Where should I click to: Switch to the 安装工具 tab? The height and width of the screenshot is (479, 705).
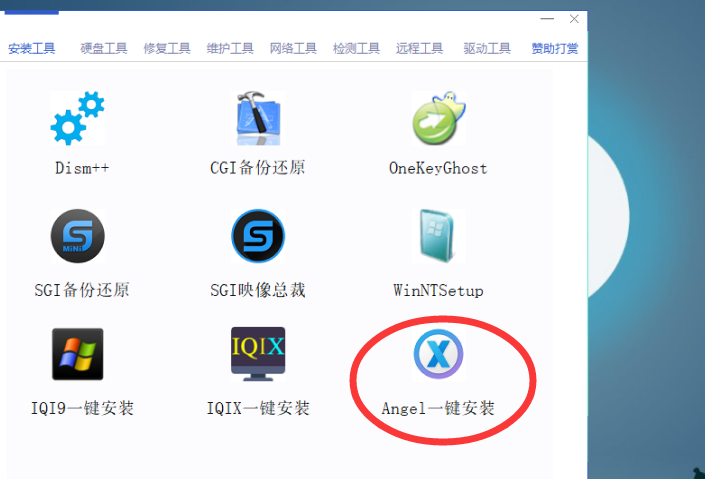coord(32,49)
